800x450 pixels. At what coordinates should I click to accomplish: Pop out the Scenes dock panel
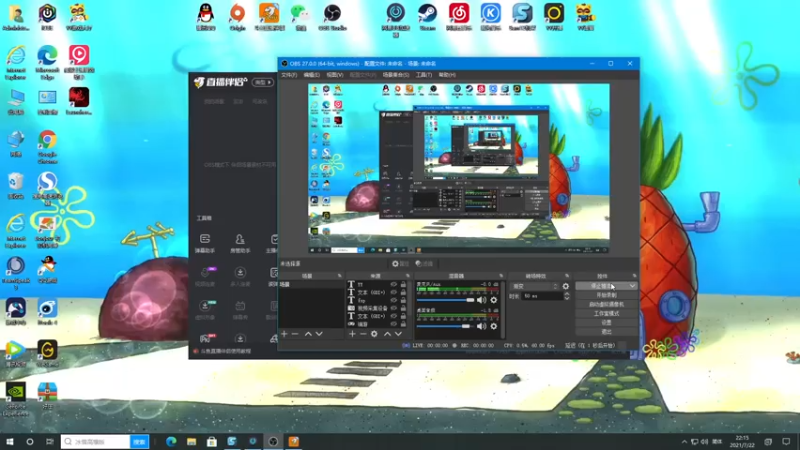click(339, 276)
